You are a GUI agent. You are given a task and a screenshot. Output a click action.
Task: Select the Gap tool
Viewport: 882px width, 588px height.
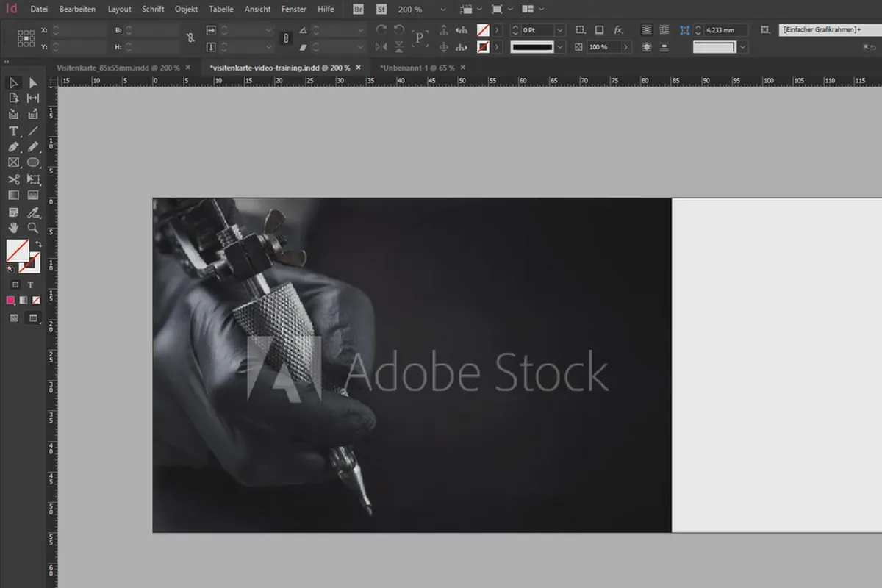coord(33,98)
